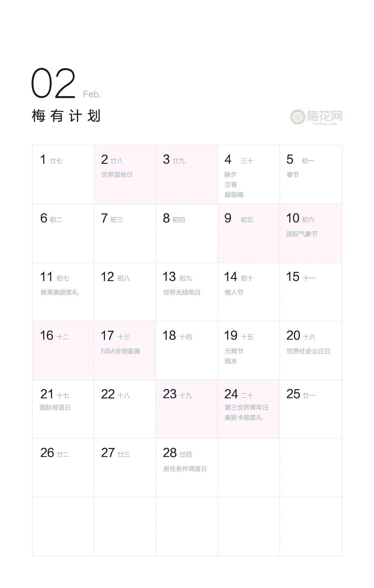Click the 梅有计划 title heading
Viewport: 374px width, 588px height.
[x=66, y=116]
